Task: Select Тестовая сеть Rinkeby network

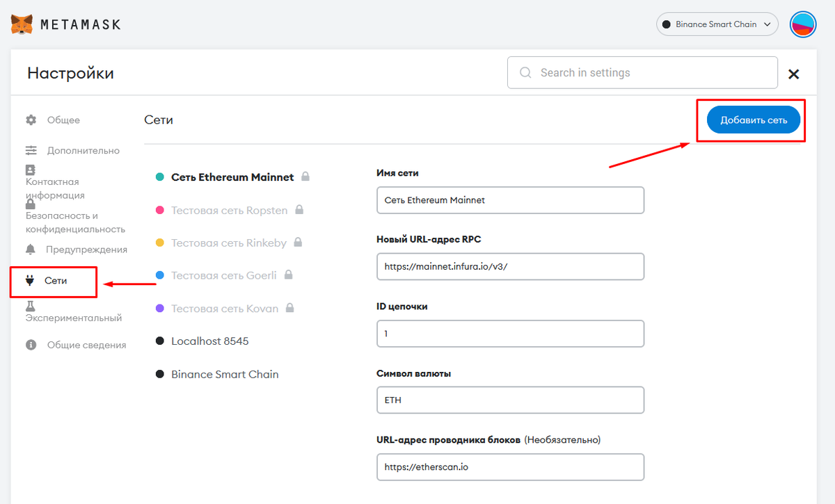Action: (x=229, y=243)
